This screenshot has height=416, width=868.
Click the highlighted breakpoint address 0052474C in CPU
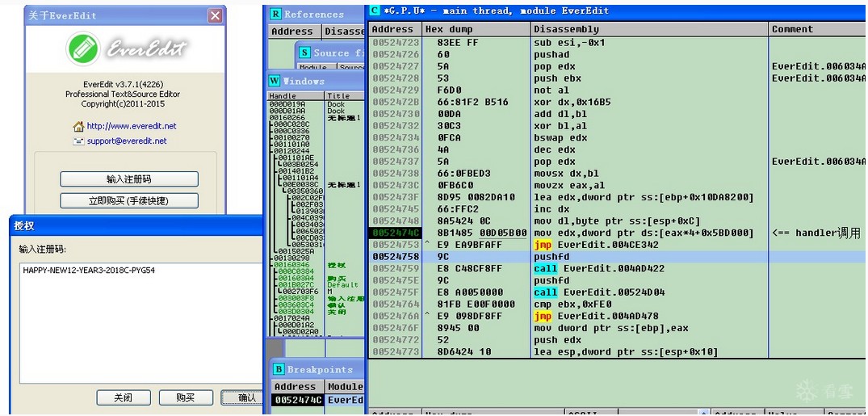(396, 233)
